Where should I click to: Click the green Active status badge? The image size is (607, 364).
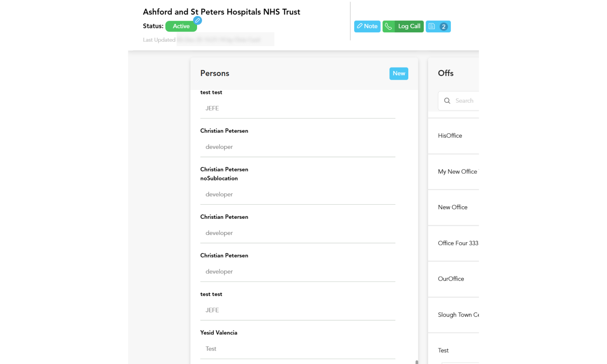(x=181, y=26)
